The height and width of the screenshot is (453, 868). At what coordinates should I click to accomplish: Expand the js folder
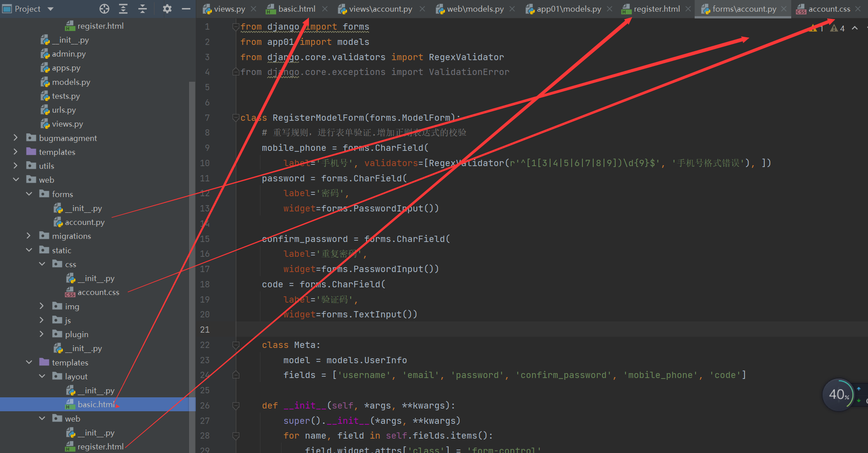click(x=42, y=320)
